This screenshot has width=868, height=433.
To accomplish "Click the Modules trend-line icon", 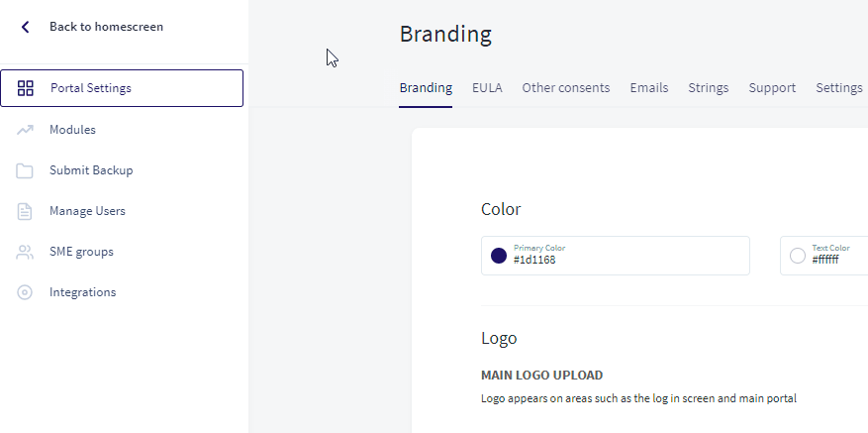I will (25, 130).
